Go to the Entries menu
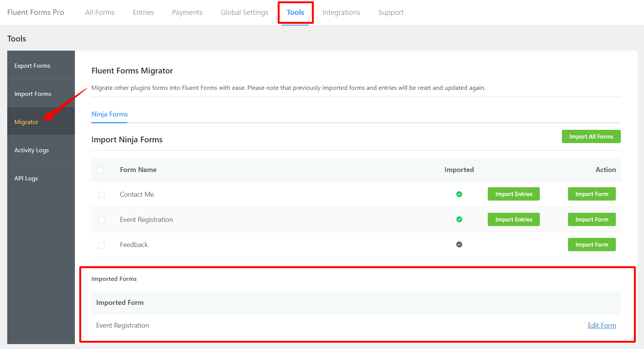This screenshot has height=349, width=644. 143,13
